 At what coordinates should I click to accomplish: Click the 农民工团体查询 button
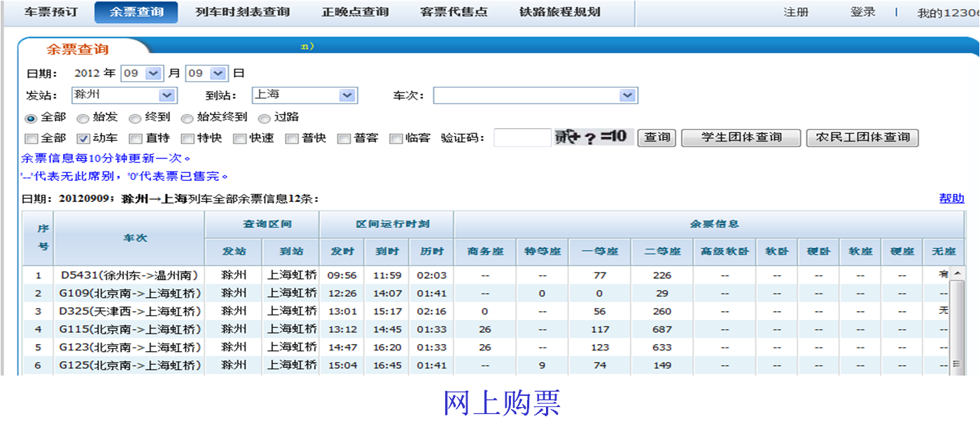pyautogui.click(x=862, y=137)
